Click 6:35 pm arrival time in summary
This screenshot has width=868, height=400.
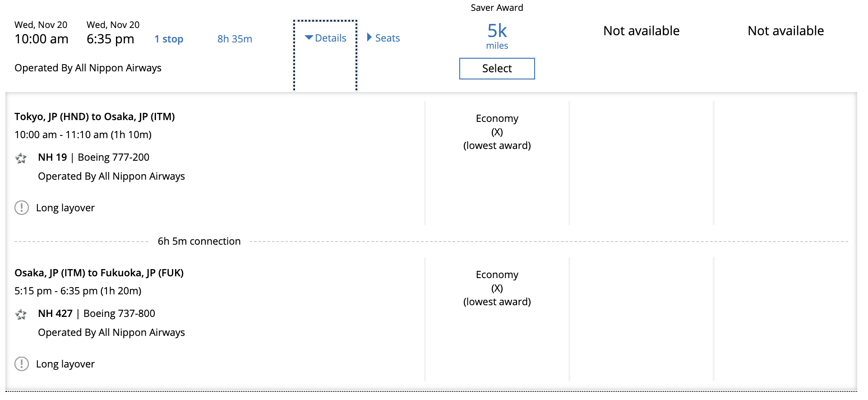coord(111,39)
